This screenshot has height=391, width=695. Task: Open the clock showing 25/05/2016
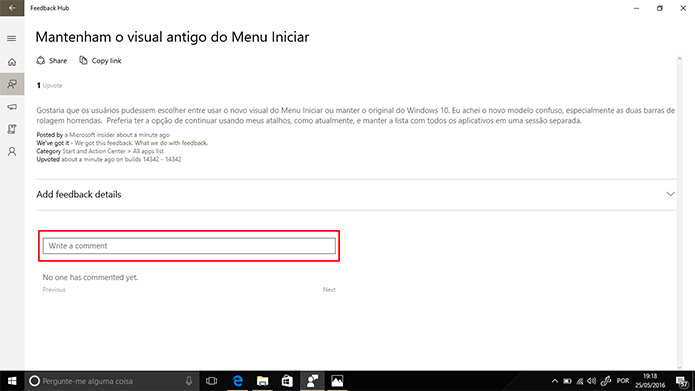[650, 381]
